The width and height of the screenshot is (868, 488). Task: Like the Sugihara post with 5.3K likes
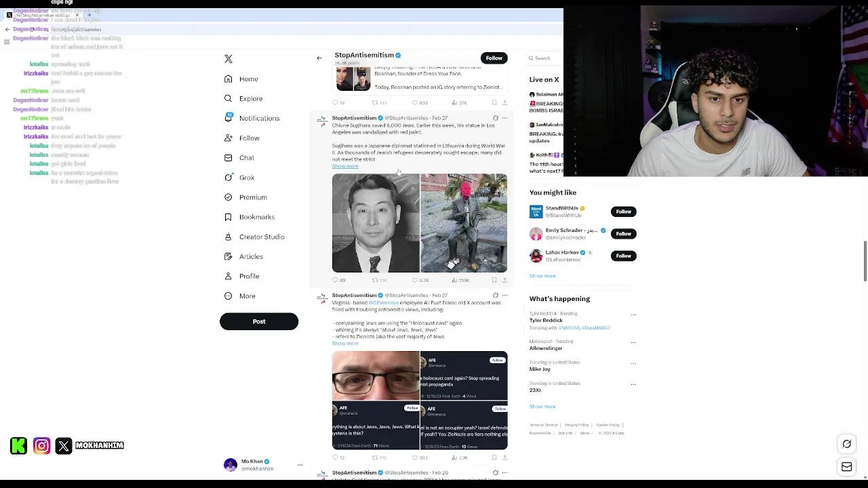[x=420, y=280]
